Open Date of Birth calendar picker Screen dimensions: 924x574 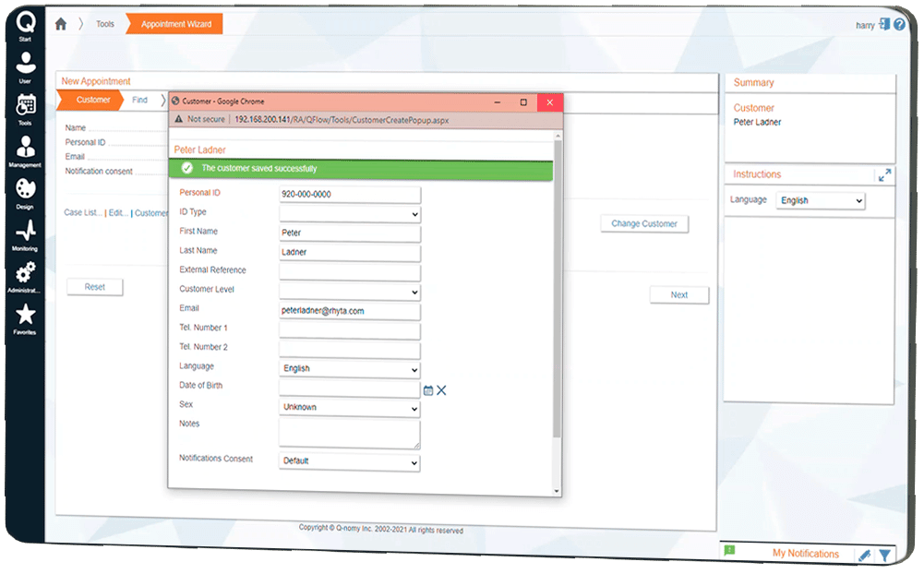point(428,390)
